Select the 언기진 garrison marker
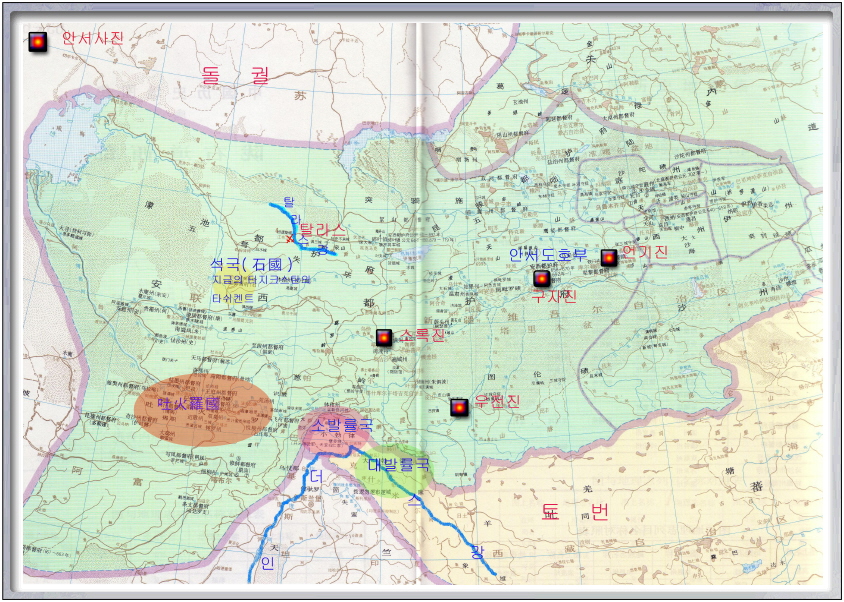 pos(608,258)
